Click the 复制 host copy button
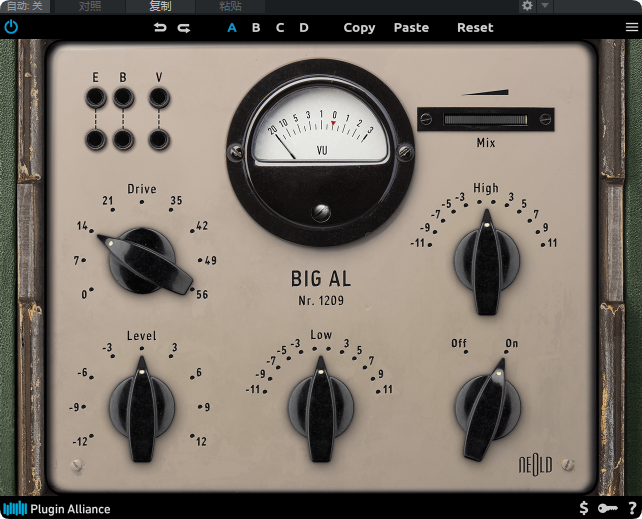Screen dimensions: 642x519 [x=160, y=6]
